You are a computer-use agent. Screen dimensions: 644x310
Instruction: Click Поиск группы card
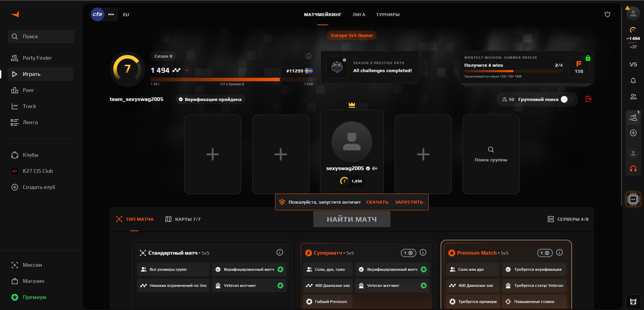click(x=491, y=154)
